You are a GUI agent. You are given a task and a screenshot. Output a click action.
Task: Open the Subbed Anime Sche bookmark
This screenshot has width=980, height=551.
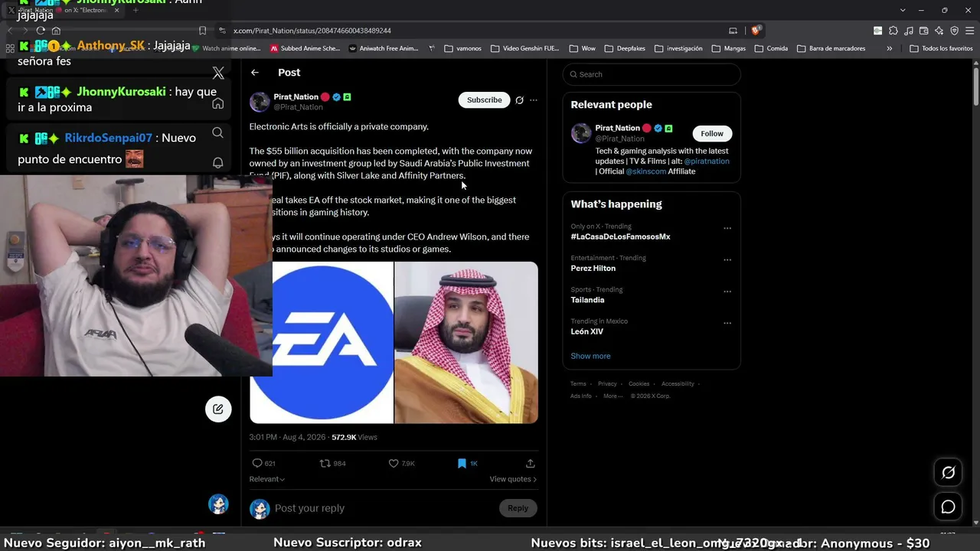[305, 48]
